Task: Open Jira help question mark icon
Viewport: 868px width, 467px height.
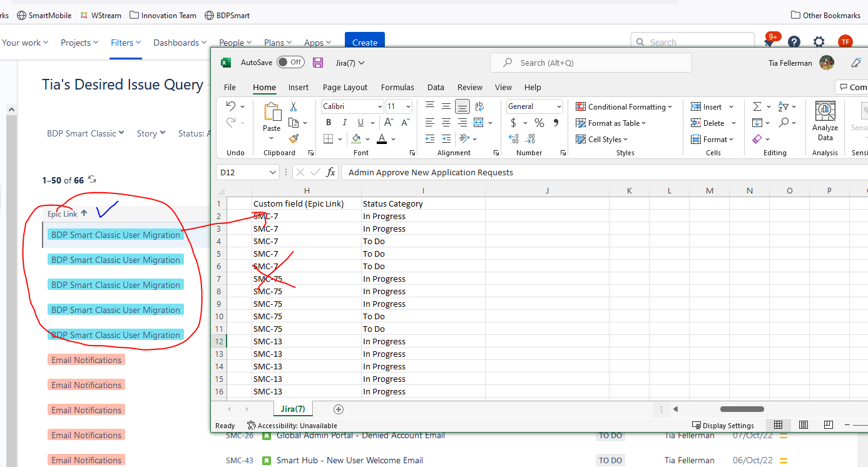Action: pyautogui.click(x=794, y=42)
